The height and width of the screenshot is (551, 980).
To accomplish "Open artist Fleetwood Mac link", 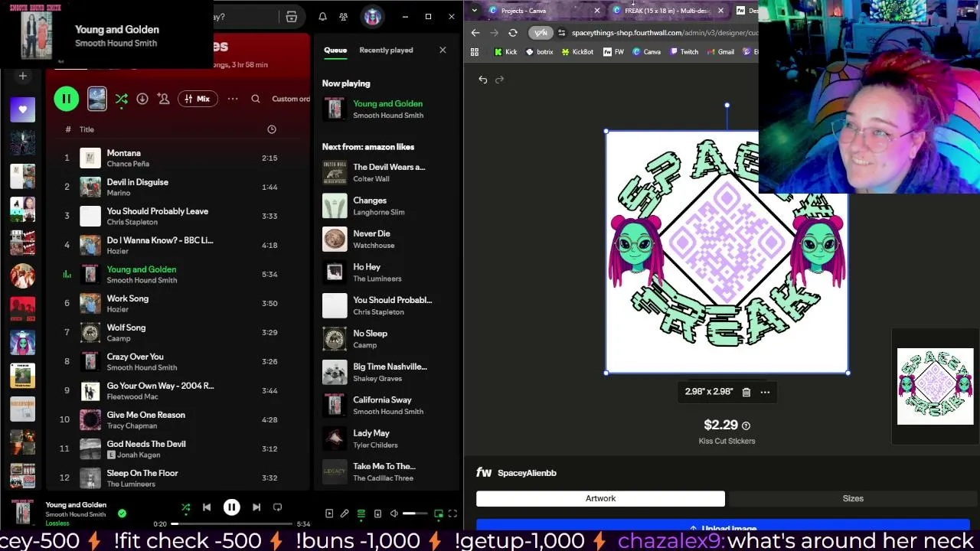I will [132, 396].
